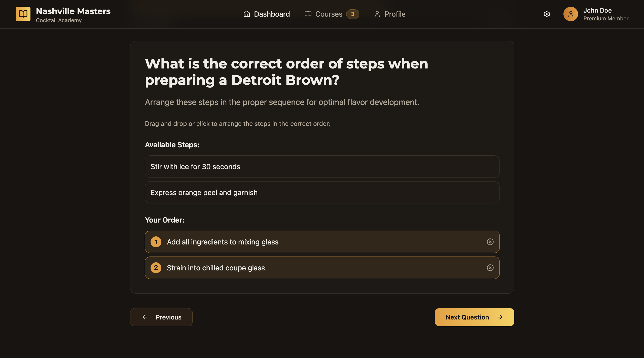This screenshot has height=358, width=644.
Task: Go back with the Previous button
Action: pos(161,317)
